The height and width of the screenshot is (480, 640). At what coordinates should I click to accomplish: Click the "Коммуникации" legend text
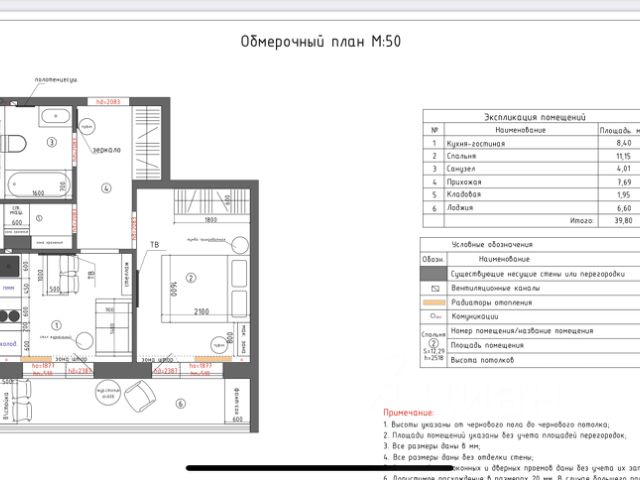[474, 316]
